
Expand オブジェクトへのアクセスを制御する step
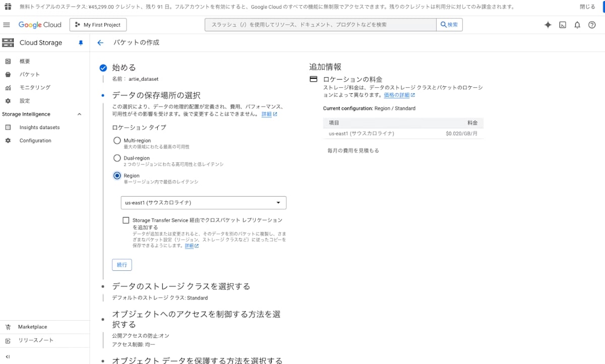coord(196,319)
